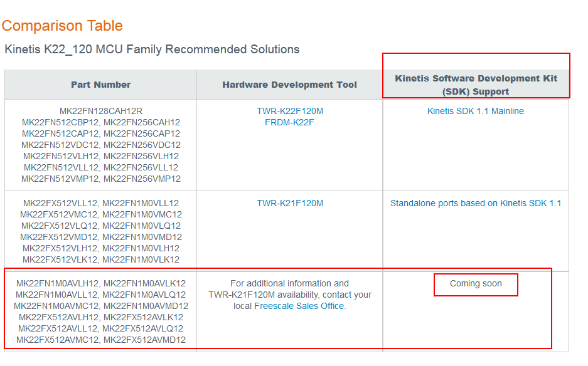Visit the Freescale Sales Office link
Viewport: 588px width, 366px height.
point(299,306)
